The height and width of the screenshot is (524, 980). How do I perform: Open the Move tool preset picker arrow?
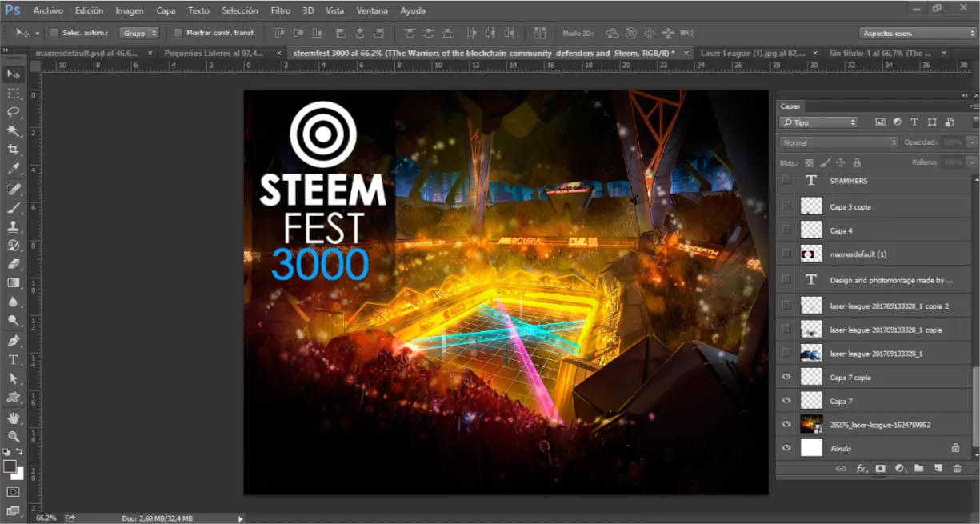tap(37, 33)
